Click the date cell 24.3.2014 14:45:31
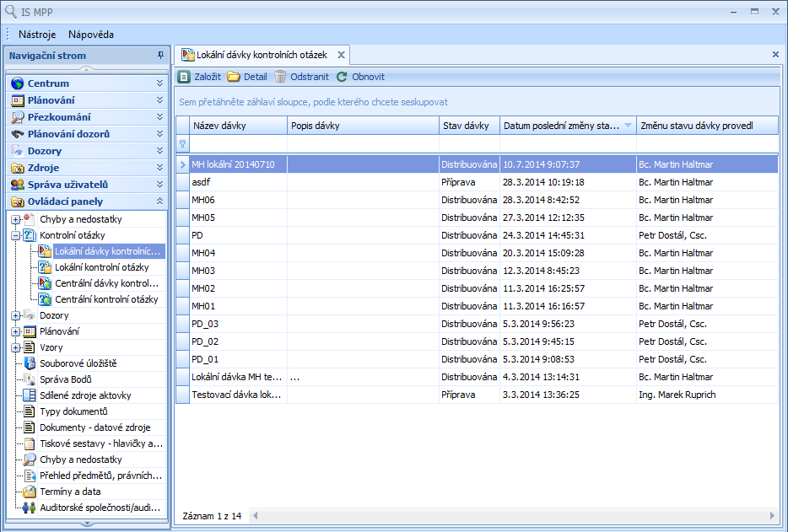 coord(568,235)
